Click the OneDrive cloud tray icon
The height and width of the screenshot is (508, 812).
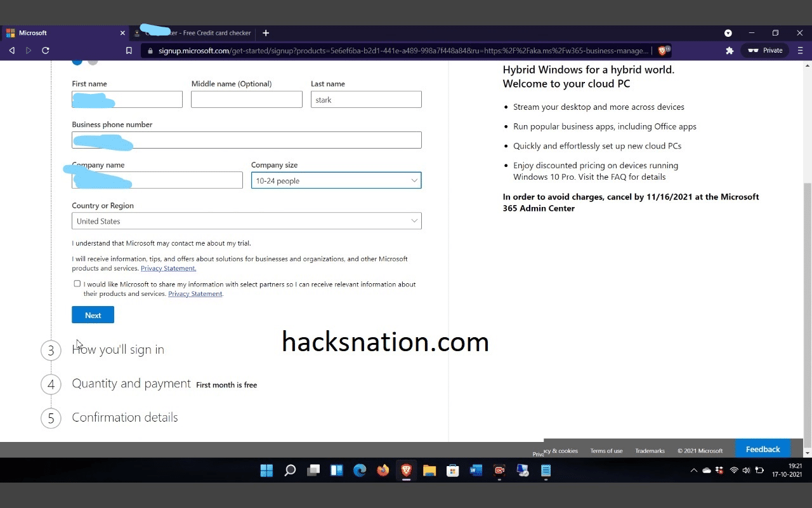pyautogui.click(x=707, y=471)
